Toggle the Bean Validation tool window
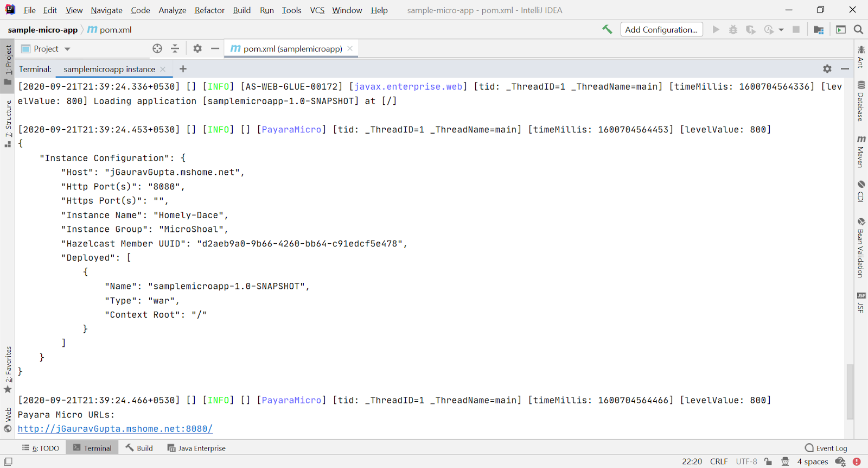 click(861, 247)
